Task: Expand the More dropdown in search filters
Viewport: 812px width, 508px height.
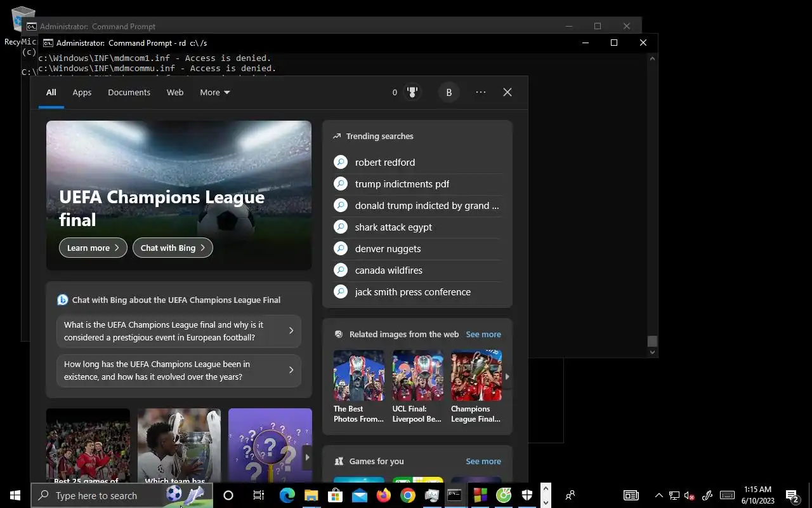Action: [x=215, y=92]
